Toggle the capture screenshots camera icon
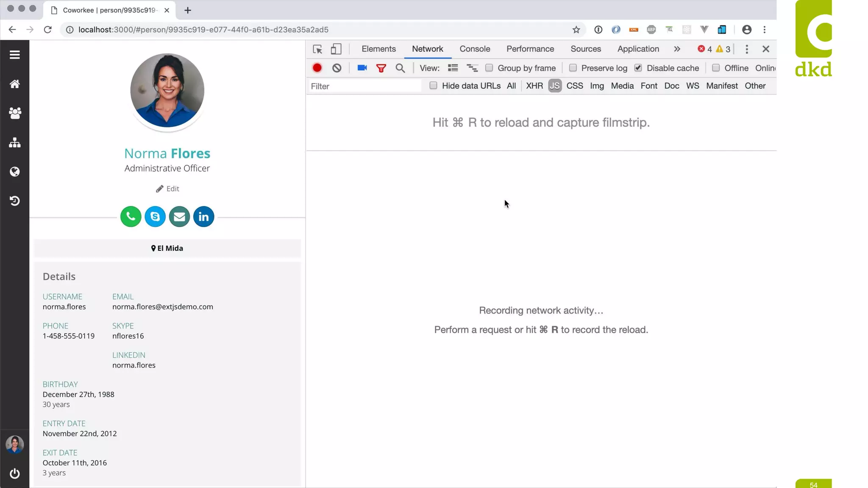The width and height of the screenshot is (868, 488). pos(362,68)
